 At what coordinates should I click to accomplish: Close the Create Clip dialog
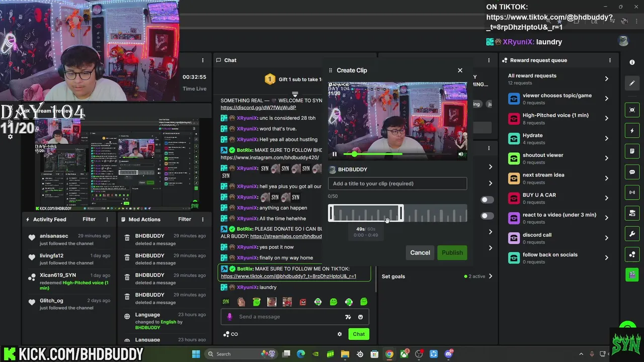460,70
